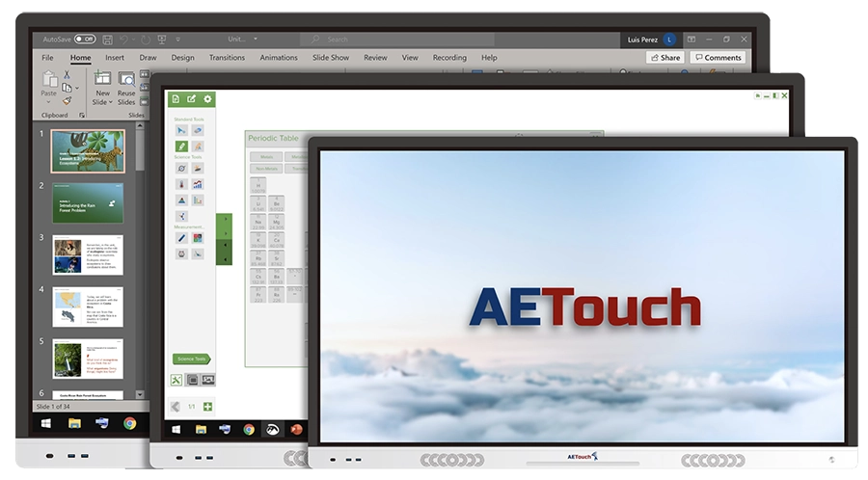Image resolution: width=868 pixels, height=480 pixels.
Task: Open the pyramid science tool
Action: tap(181, 200)
